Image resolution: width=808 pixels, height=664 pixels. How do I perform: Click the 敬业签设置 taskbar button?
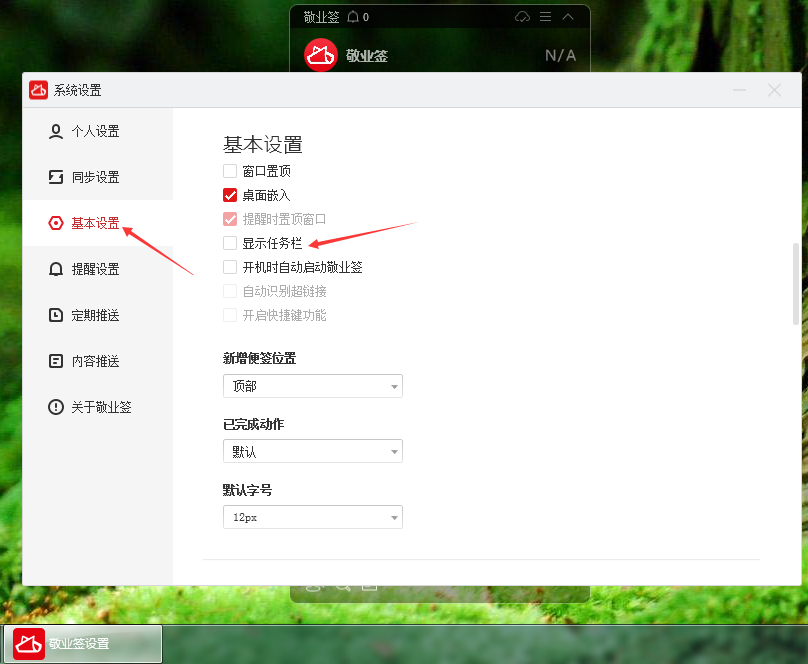83,643
